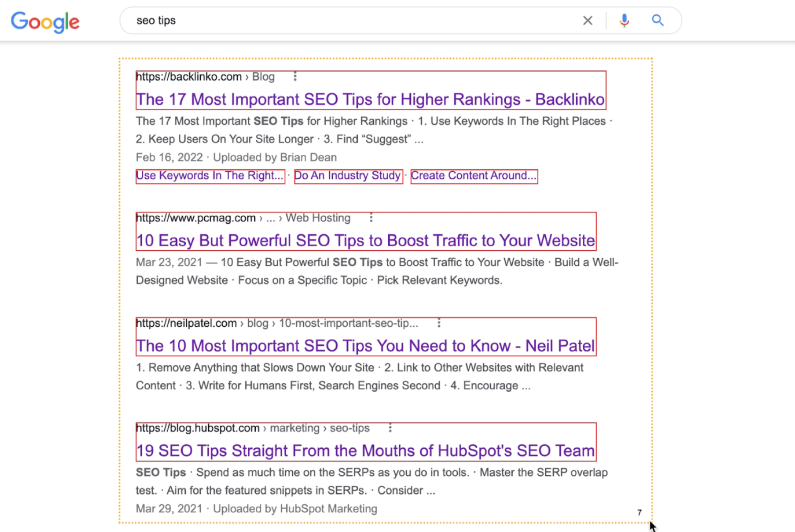The image size is (795, 532).
Task: Open Neil Patel's 10 Most Important SEO Tips result
Action: [x=365, y=346]
